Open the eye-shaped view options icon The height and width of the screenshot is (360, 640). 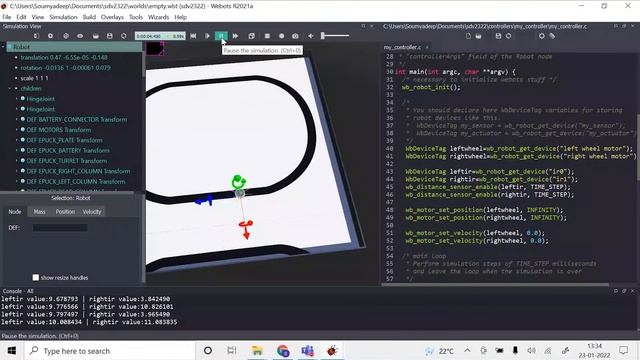pyautogui.click(x=80, y=36)
